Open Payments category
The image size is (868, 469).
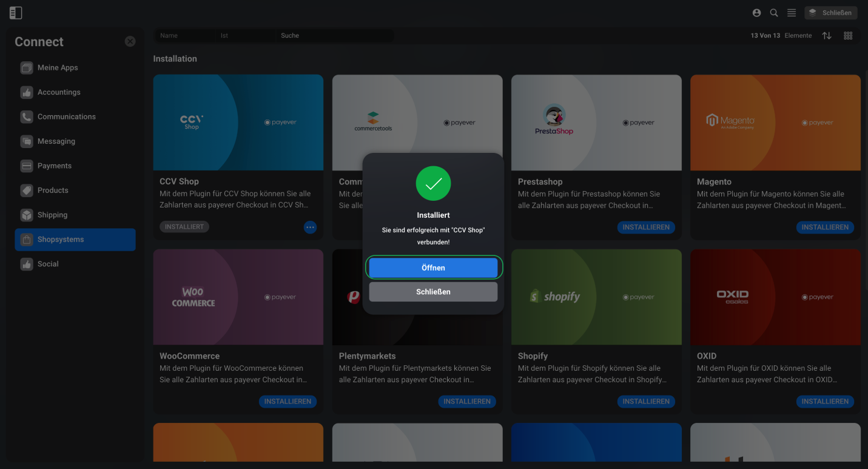[75, 166]
